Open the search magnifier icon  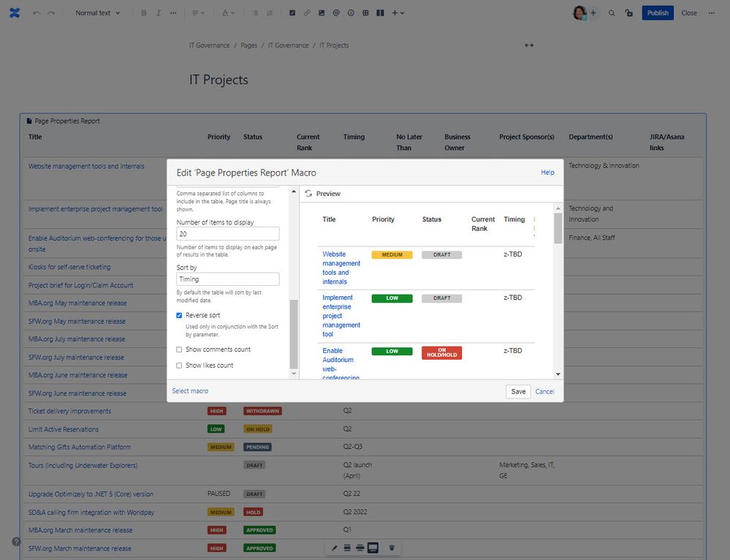[612, 13]
